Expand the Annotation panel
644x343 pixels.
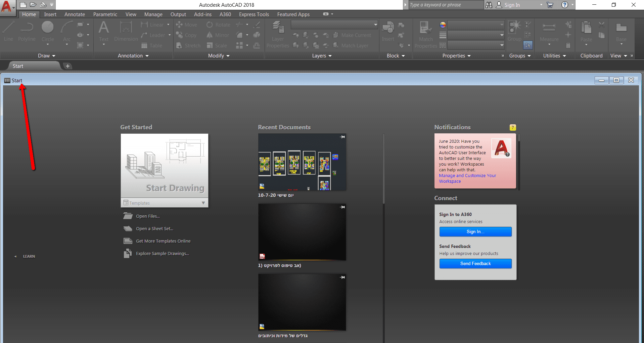coord(133,56)
